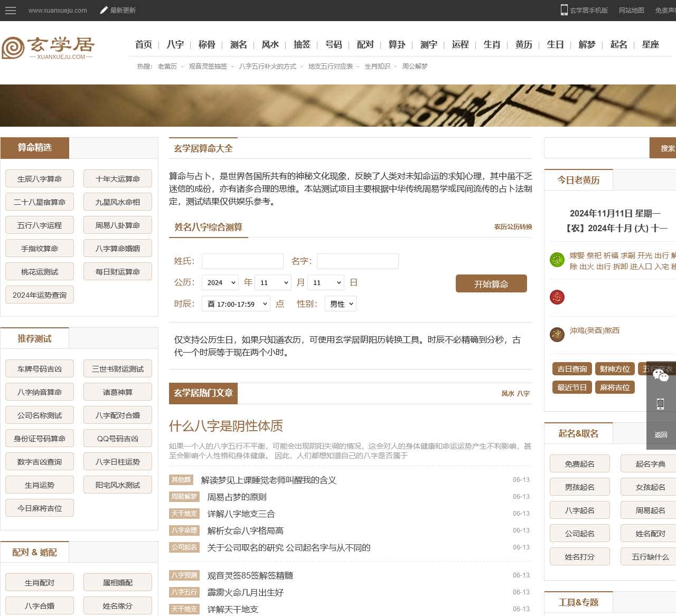The height and width of the screenshot is (616, 676).
Task: Open the 性别 gender dropdown
Action: point(341,304)
